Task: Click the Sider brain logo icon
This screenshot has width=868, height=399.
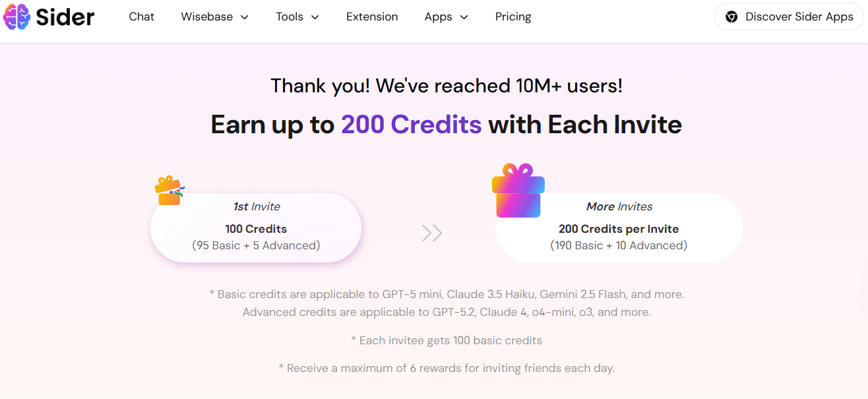Action: pos(16,17)
